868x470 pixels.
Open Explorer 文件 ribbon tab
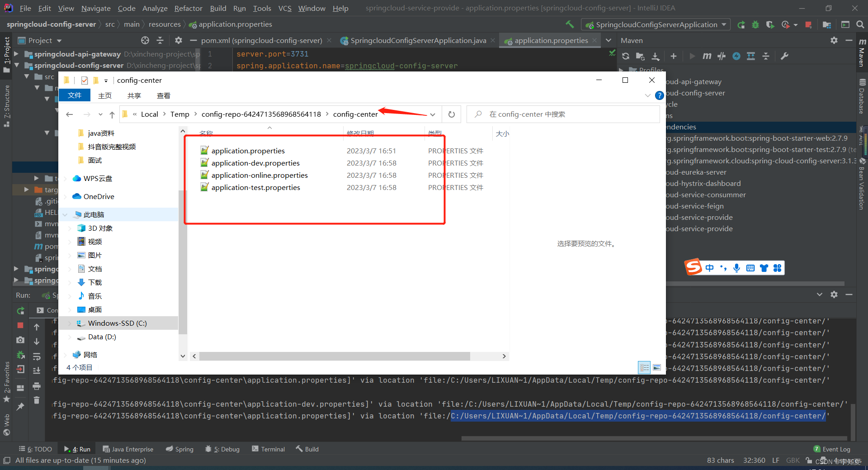(x=75, y=95)
